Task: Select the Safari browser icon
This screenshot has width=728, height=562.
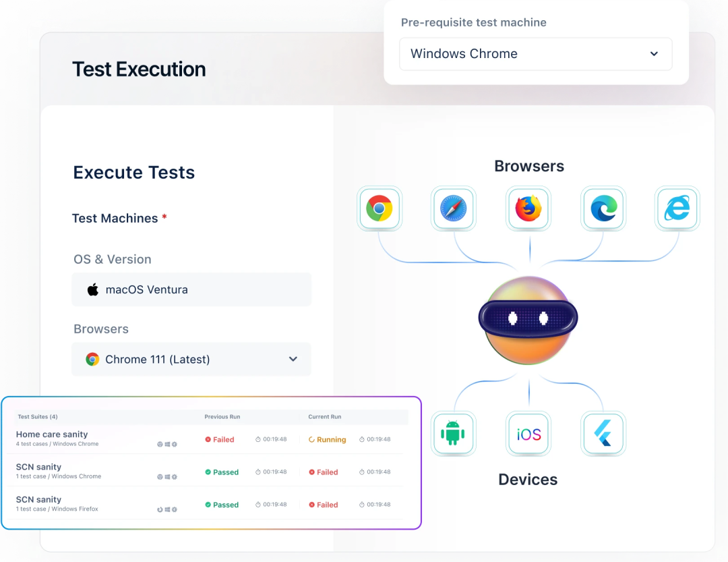Action: pos(453,208)
